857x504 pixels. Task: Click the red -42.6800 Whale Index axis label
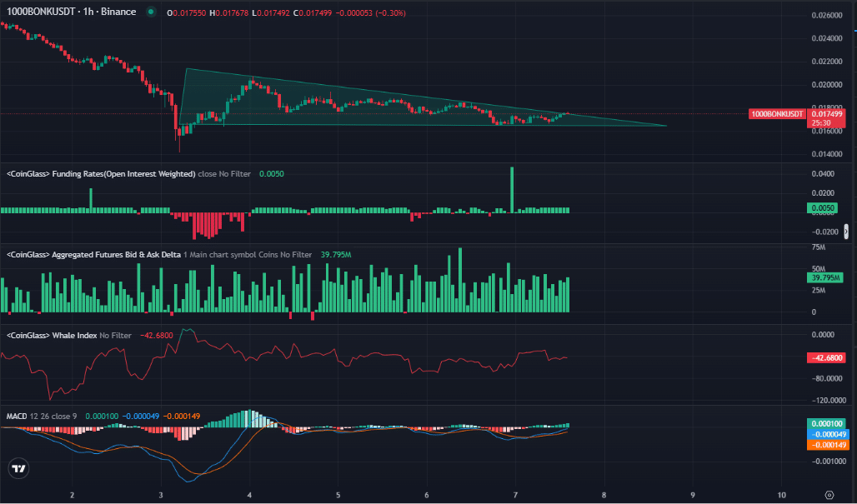point(824,358)
